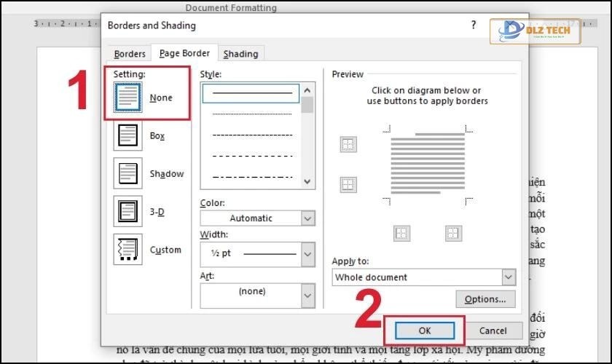Click the dialog Help question mark
The height and width of the screenshot is (364, 612).
[x=474, y=25]
